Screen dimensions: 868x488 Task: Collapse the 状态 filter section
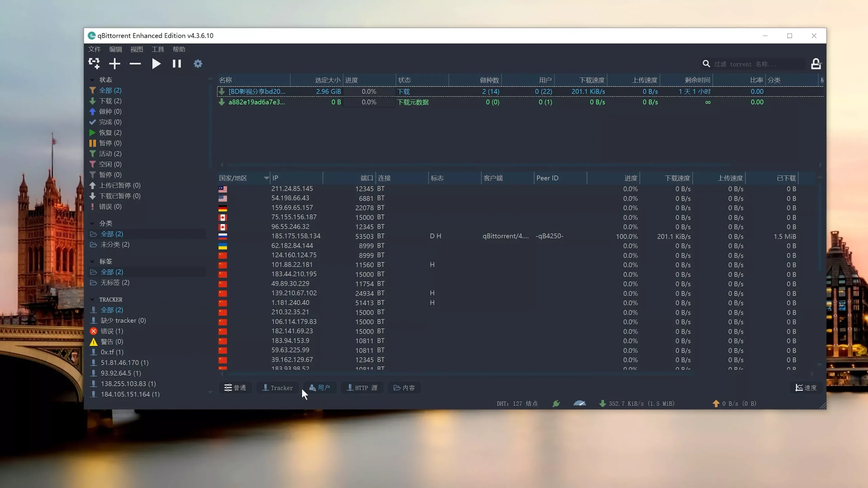93,79
